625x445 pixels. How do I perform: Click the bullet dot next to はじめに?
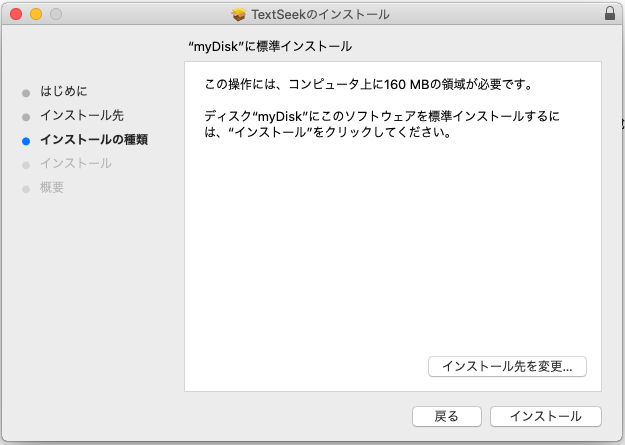click(26, 92)
